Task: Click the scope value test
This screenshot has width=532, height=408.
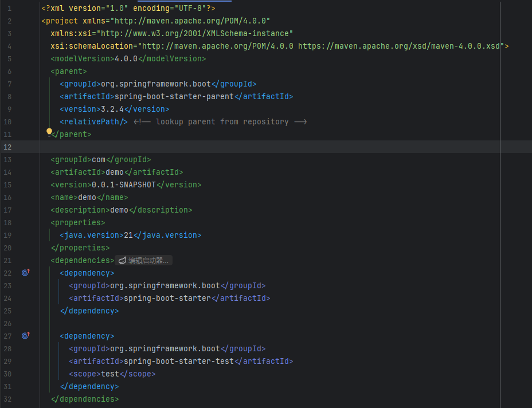Action: (x=109, y=374)
